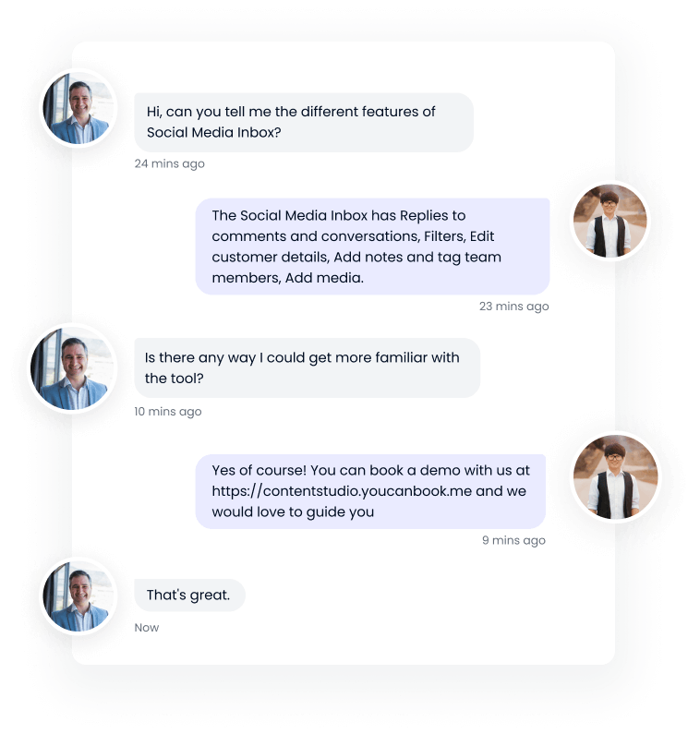Viewport: 700px width, 734px height.
Task: Click the '24 mins ago' timestamp
Action: pyautogui.click(x=170, y=163)
